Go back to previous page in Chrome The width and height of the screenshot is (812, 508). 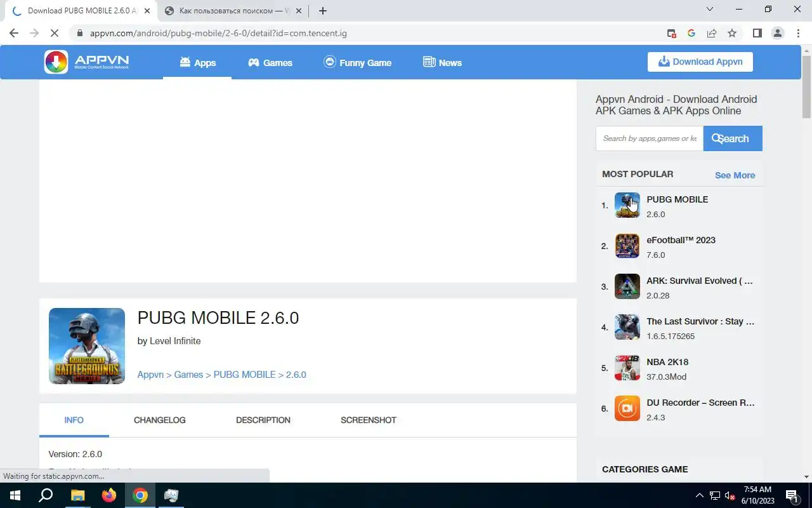(14, 33)
